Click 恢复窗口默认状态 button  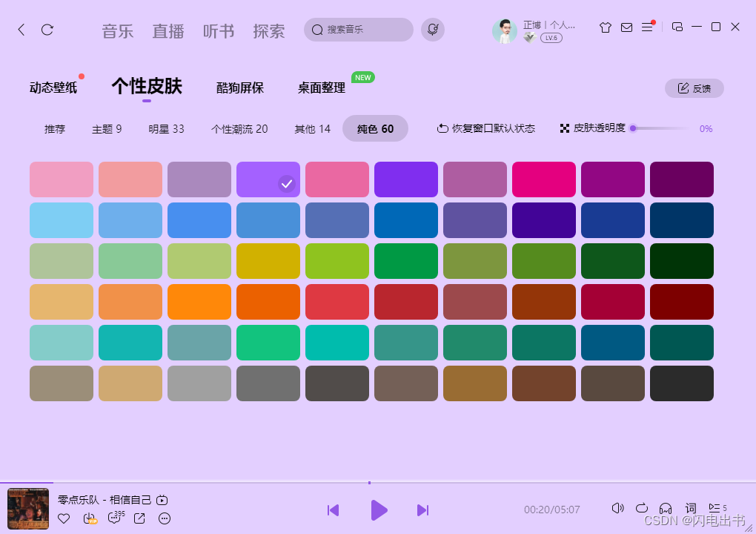pyautogui.click(x=486, y=128)
